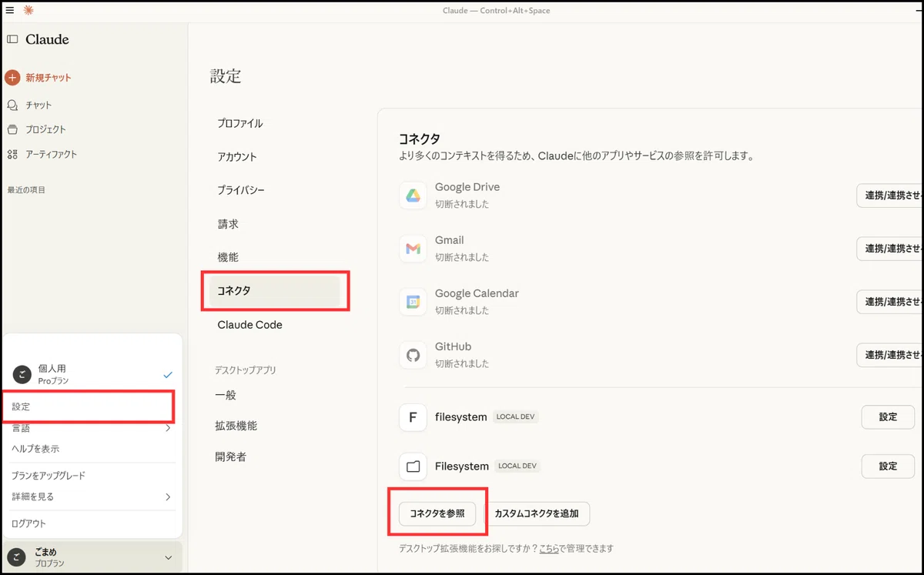This screenshot has width=924, height=575.
Task: Click 連携 button for Google Calendar
Action: [x=890, y=302]
